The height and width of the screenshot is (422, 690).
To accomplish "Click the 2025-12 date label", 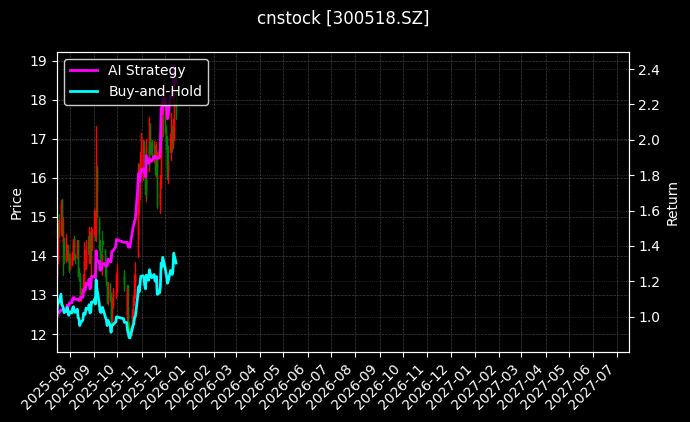I will (x=140, y=387).
